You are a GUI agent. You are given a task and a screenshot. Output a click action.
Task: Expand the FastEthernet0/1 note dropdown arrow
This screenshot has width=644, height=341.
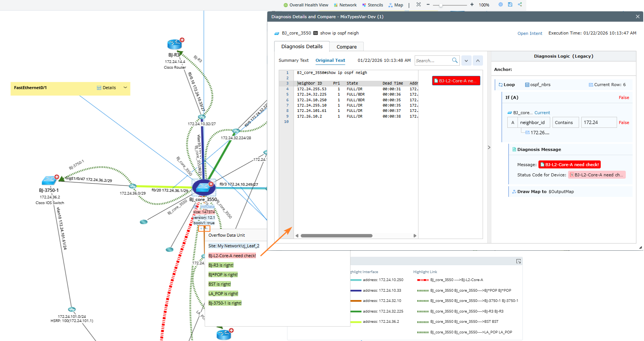click(125, 88)
